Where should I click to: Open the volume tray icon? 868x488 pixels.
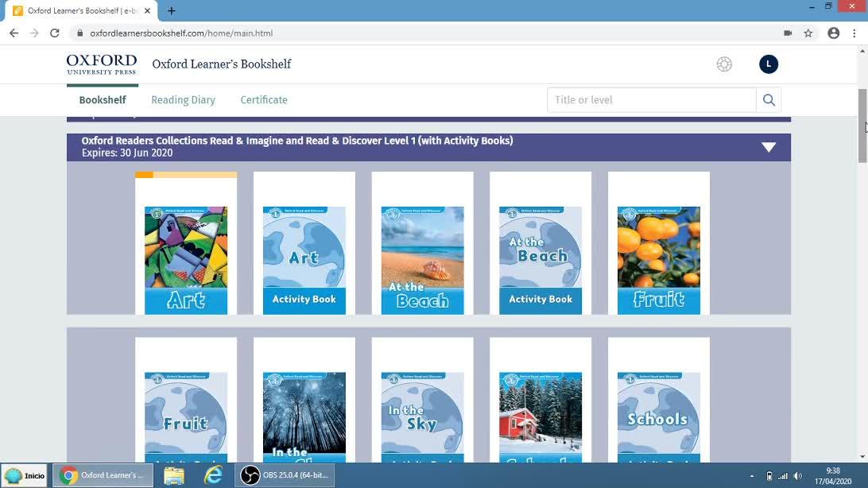(x=798, y=476)
